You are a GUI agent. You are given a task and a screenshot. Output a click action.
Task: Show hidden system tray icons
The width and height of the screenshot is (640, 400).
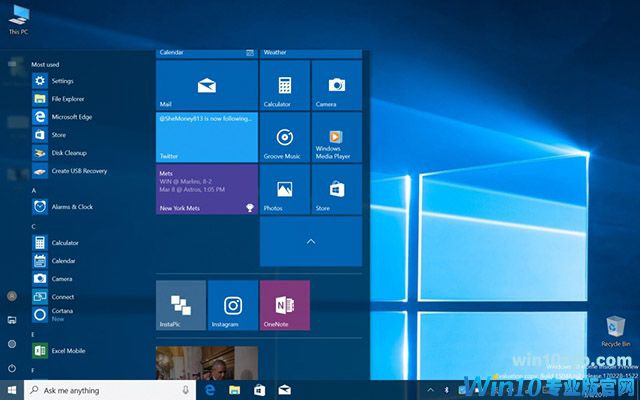[431, 390]
